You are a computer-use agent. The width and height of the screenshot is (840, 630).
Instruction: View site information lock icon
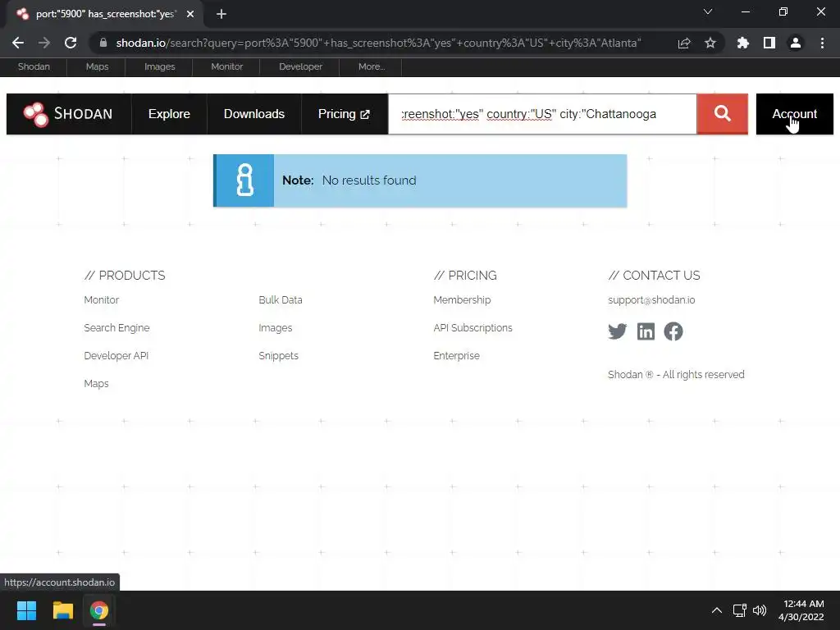coord(103,43)
